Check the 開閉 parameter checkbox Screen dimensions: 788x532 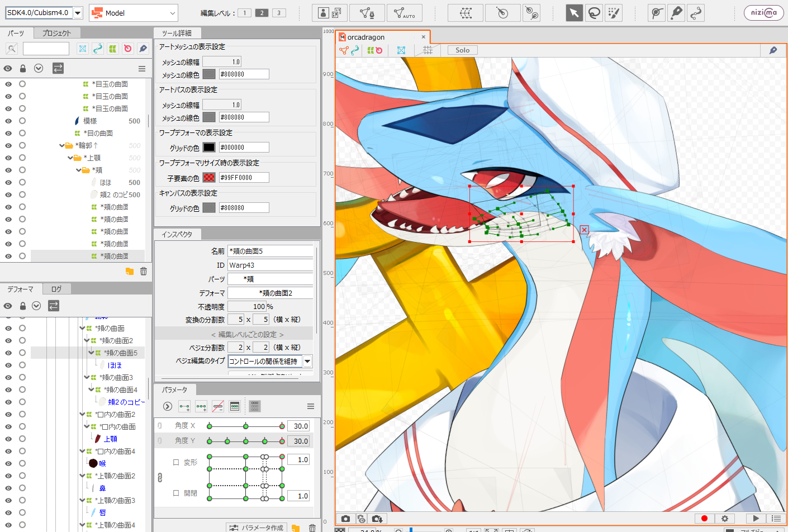(176, 493)
